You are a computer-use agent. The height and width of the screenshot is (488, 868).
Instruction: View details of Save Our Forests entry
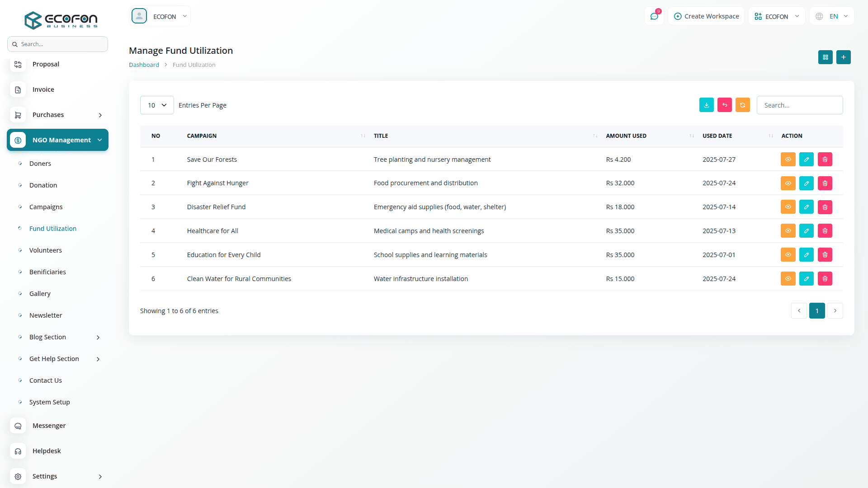coord(788,160)
